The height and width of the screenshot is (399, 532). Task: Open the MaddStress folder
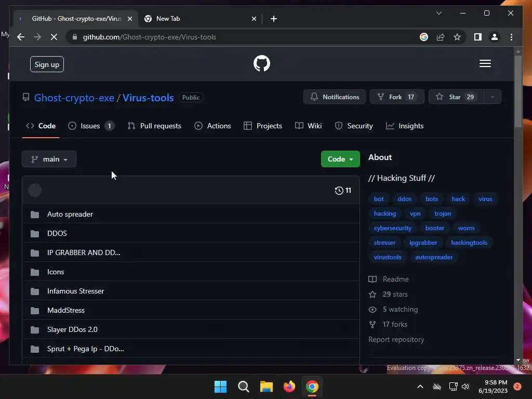click(x=66, y=311)
